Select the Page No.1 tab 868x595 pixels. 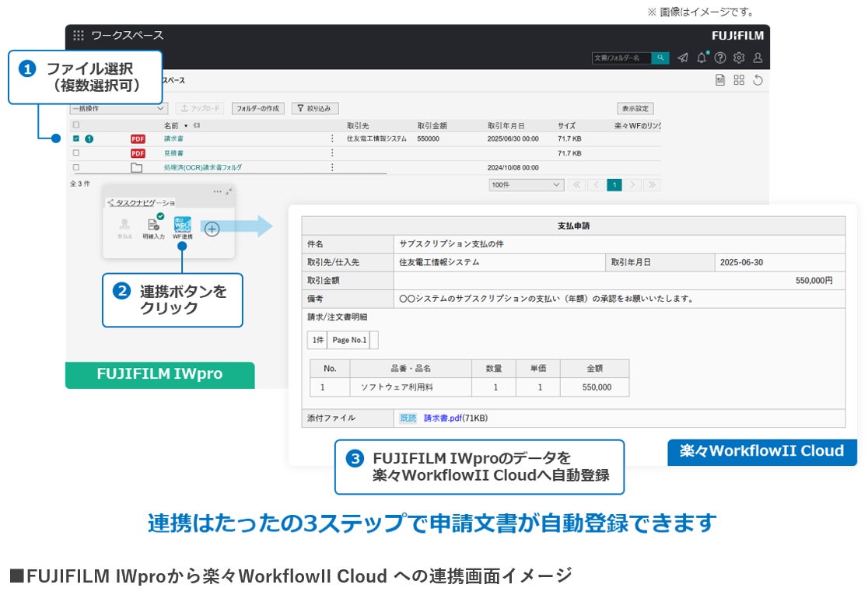pyautogui.click(x=349, y=340)
